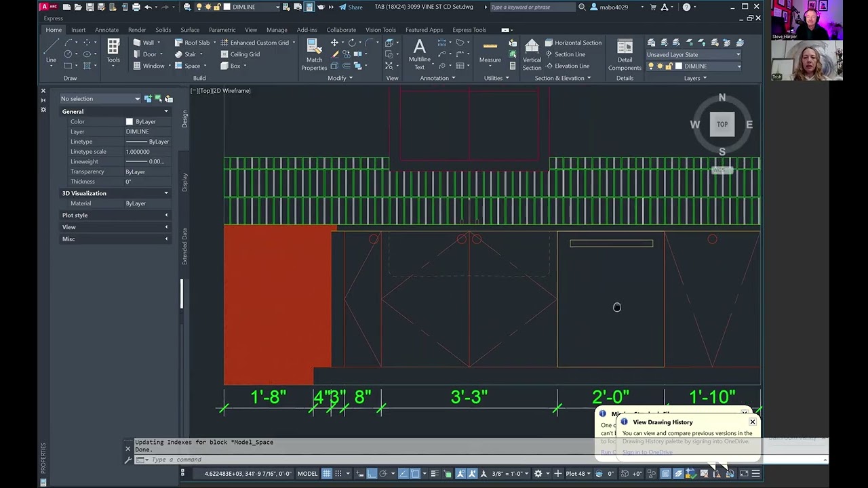Click the Sign in to OneDrive link
This screenshot has width=868, height=488.
point(648,452)
